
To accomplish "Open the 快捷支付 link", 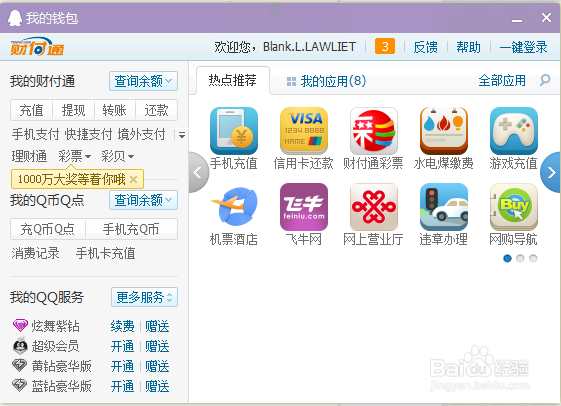I will (88, 134).
